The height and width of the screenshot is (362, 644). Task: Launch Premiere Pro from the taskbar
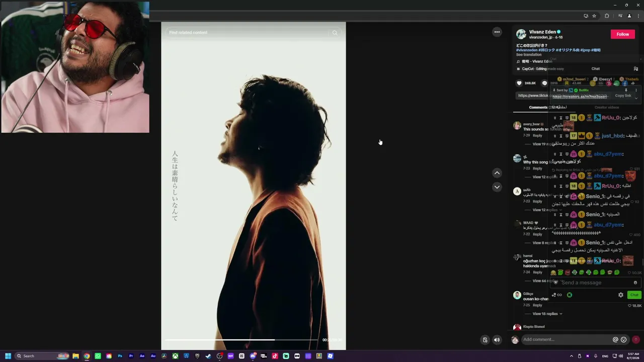coord(131,356)
